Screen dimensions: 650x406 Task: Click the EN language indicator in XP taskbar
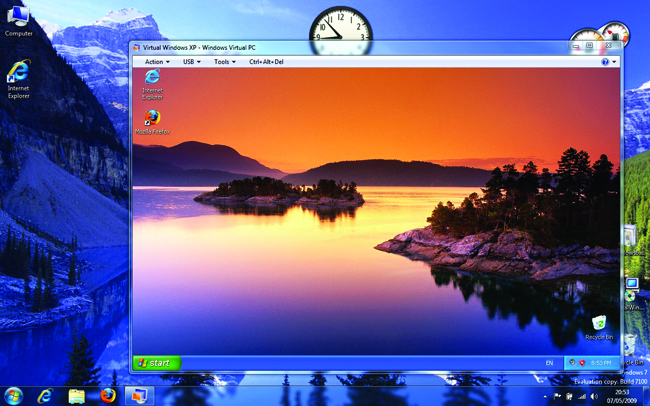click(x=549, y=363)
